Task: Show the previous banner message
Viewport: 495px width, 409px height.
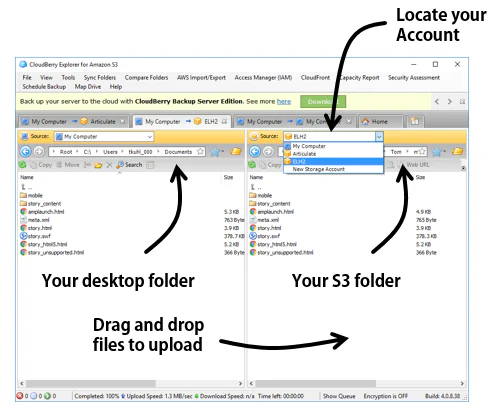Action: point(437,102)
